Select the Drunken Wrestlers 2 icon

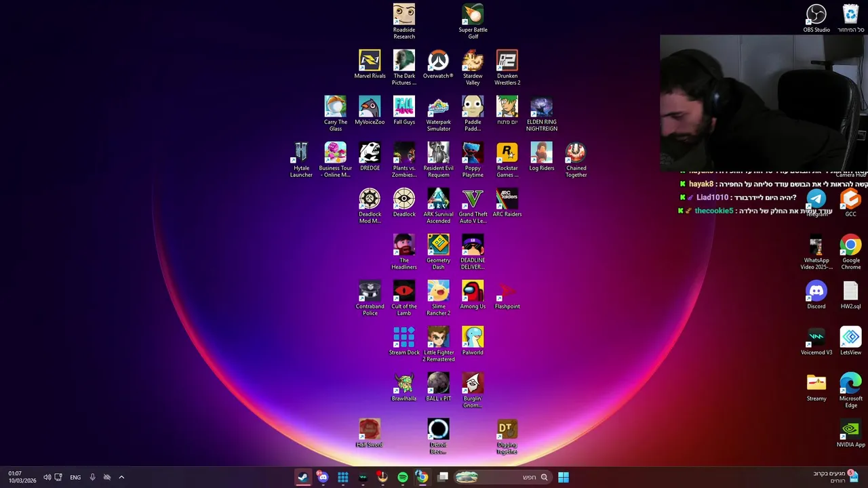pos(507,67)
